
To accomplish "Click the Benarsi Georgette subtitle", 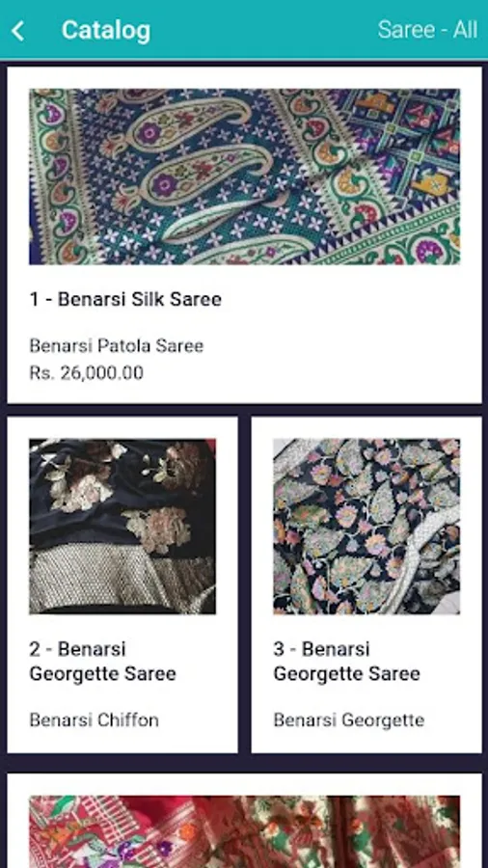I will click(x=349, y=720).
